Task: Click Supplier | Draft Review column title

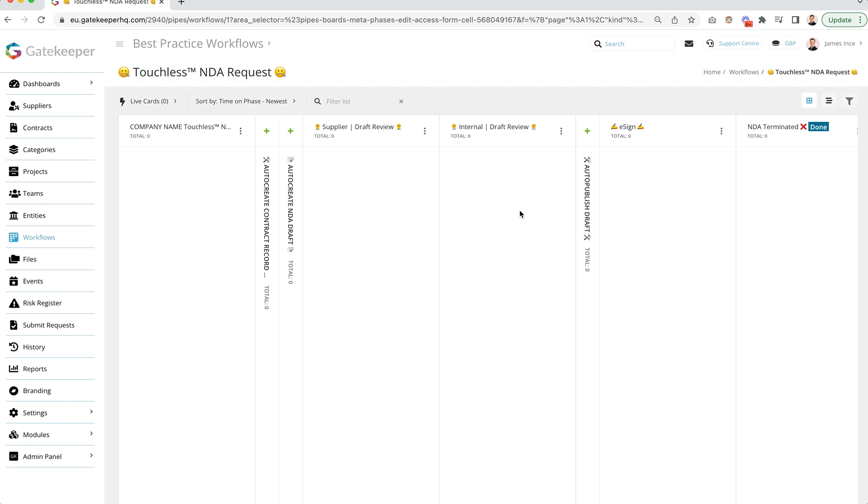Action: pos(358,127)
